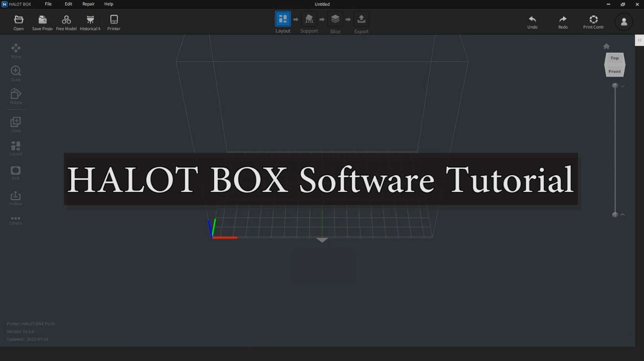The width and height of the screenshot is (644, 361).
Task: Expand the upper slider chevron
Action: (623, 86)
